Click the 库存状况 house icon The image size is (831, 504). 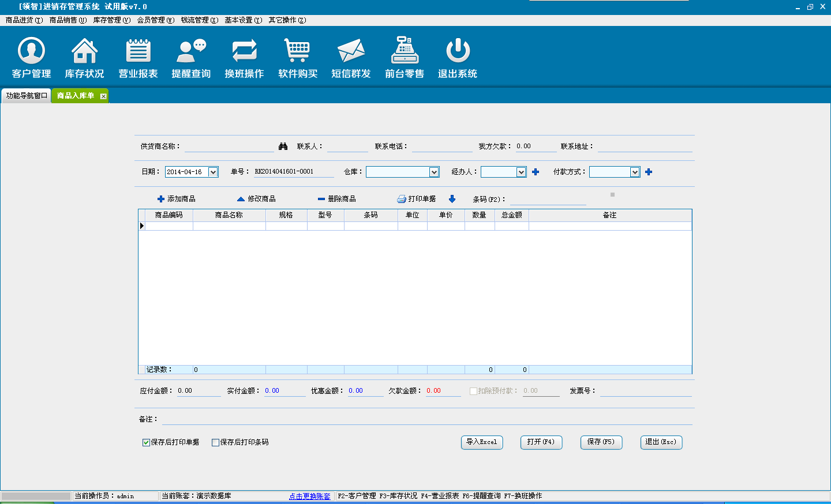click(x=84, y=51)
